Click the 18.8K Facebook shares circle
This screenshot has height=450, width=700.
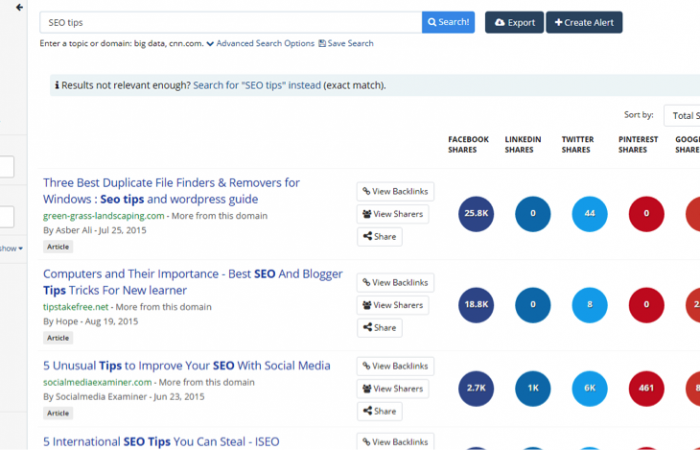coord(476,305)
